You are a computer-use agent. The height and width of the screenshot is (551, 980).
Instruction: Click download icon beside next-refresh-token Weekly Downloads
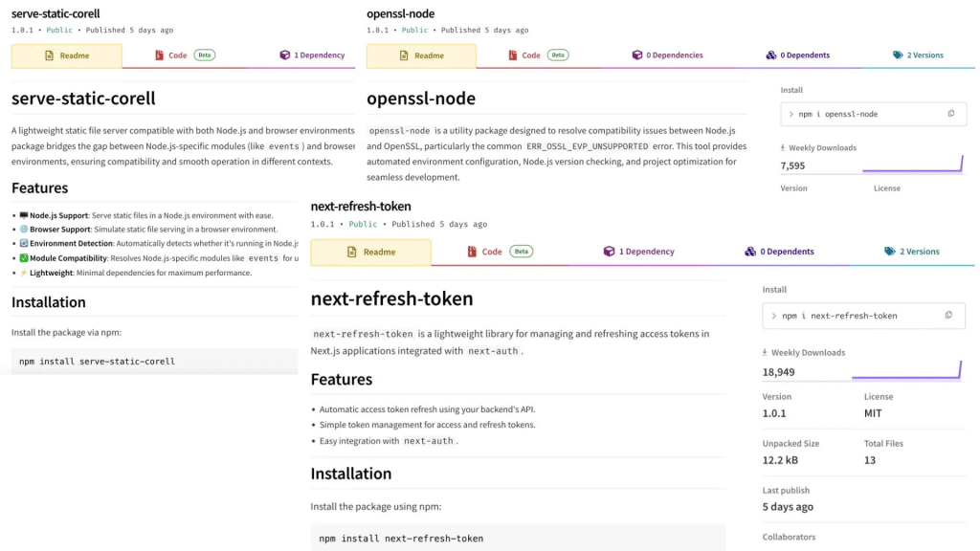tap(765, 353)
